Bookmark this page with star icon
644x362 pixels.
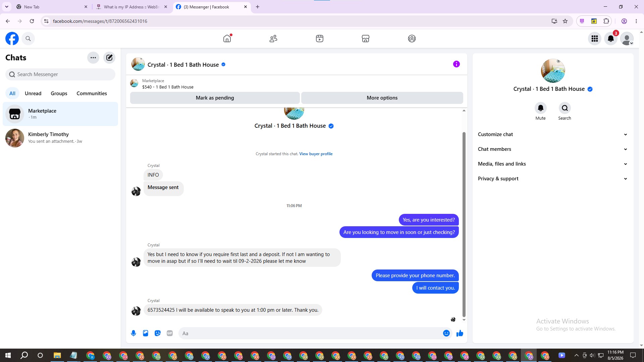[x=565, y=21]
